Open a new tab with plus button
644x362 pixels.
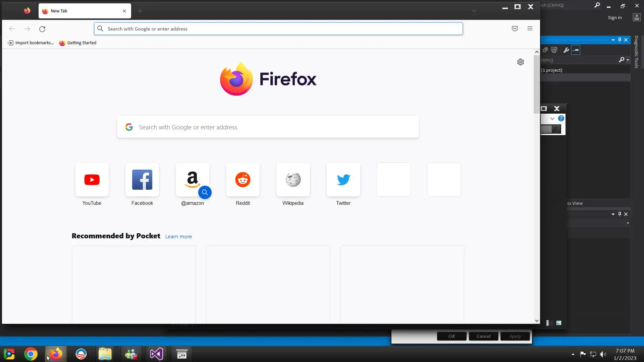(140, 11)
